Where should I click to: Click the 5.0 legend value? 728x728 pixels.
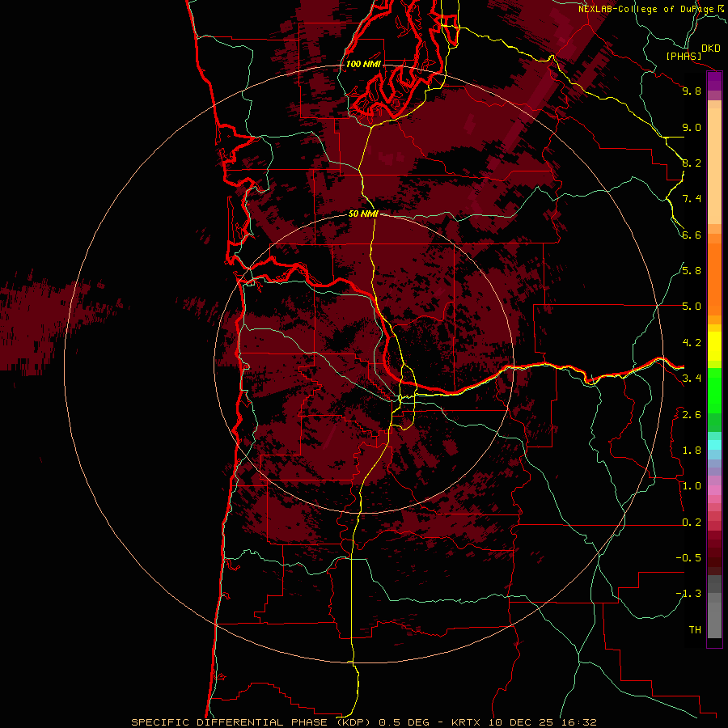[x=692, y=307]
